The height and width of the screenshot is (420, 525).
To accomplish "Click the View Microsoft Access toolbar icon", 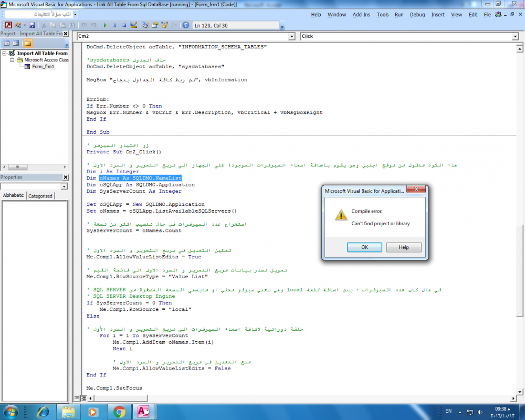I will tap(9, 25).
